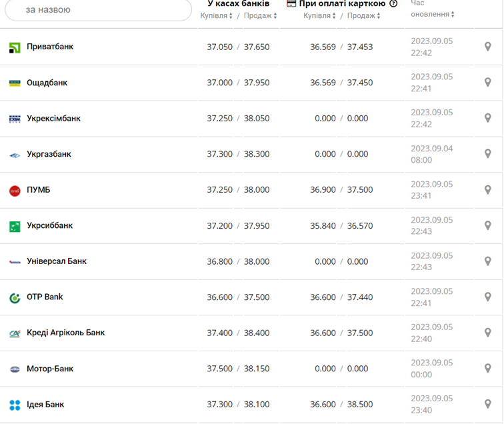Screen dimensions: 504x424
Task: Click the ПУМБ location pin icon
Action: tap(487, 190)
